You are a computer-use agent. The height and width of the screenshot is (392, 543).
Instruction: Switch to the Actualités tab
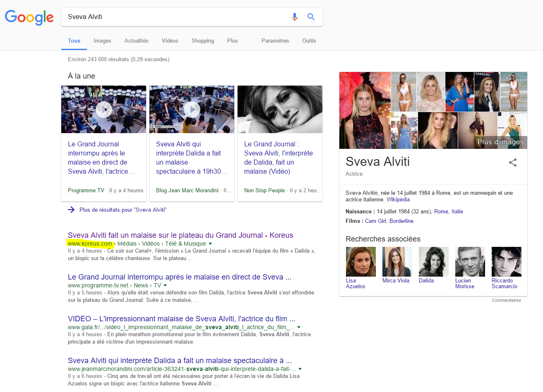(x=136, y=41)
